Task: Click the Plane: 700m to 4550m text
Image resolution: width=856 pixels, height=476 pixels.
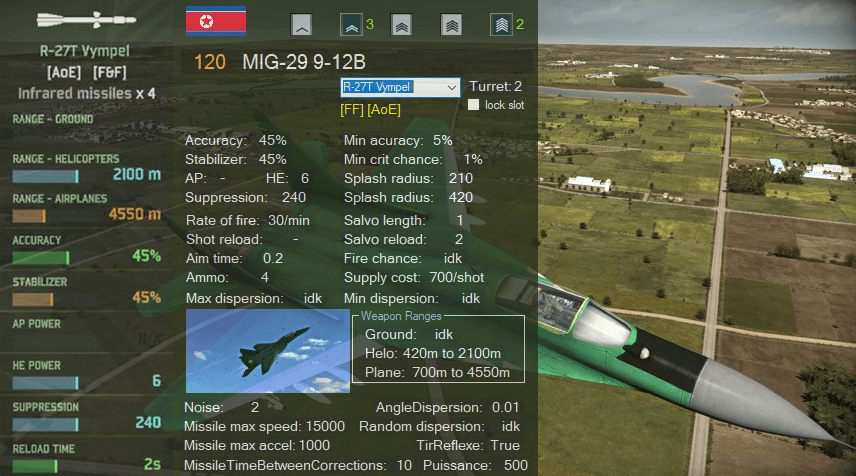Action: (437, 373)
